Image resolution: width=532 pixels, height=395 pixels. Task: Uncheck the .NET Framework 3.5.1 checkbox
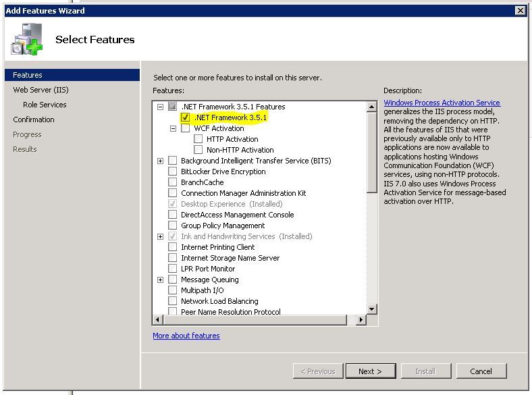[185, 117]
